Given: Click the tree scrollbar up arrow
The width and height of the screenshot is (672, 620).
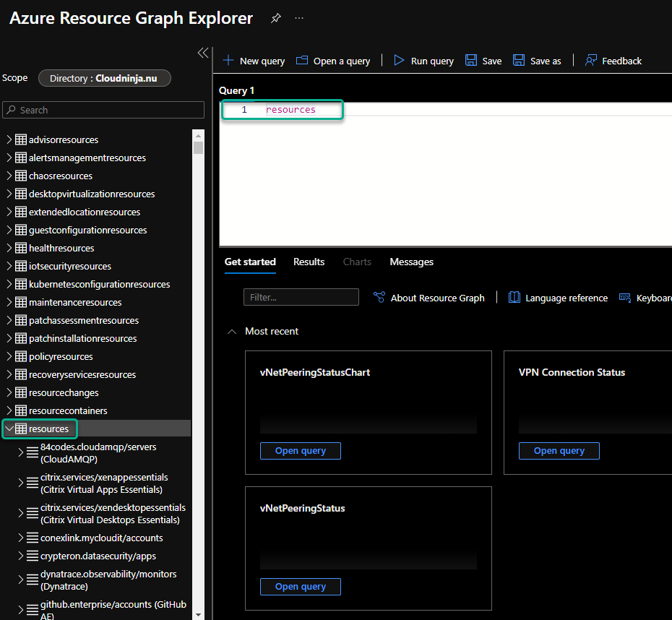Looking at the screenshot, I should point(198,135).
